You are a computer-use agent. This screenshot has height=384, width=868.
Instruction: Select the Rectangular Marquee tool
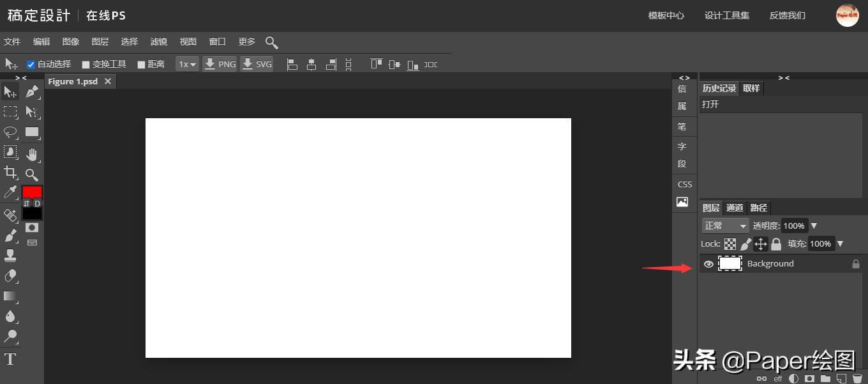tap(10, 112)
